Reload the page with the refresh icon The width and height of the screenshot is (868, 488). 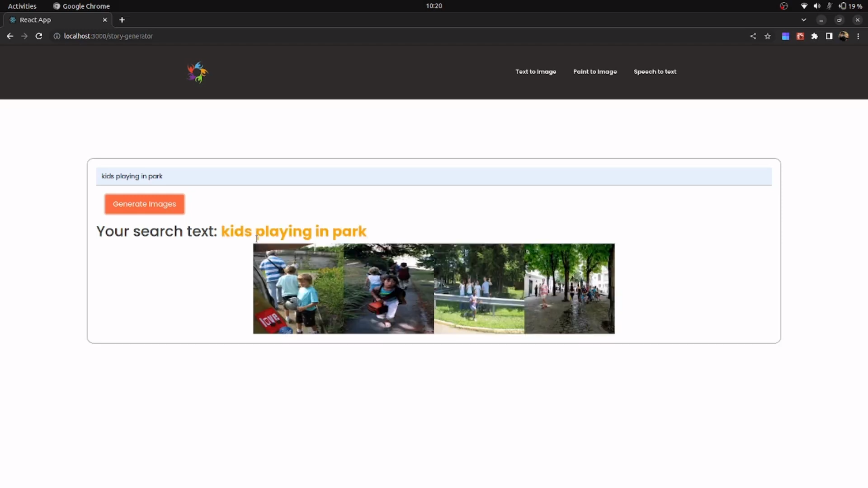(39, 36)
